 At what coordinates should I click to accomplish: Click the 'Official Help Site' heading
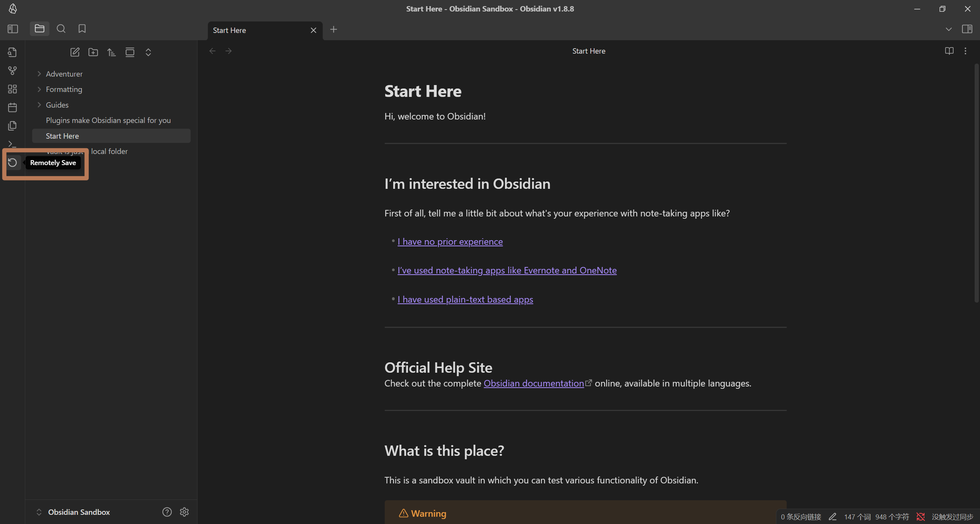click(x=438, y=368)
